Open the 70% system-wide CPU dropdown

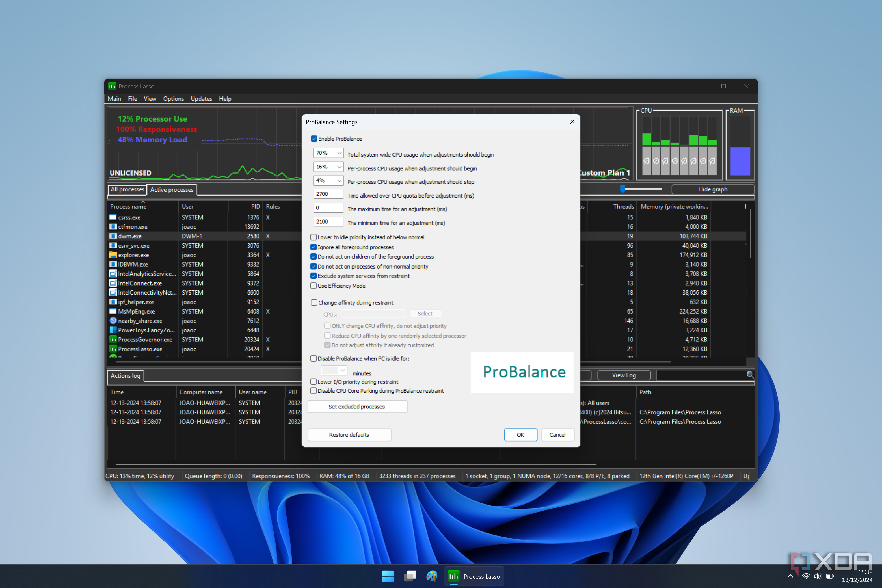(x=328, y=153)
